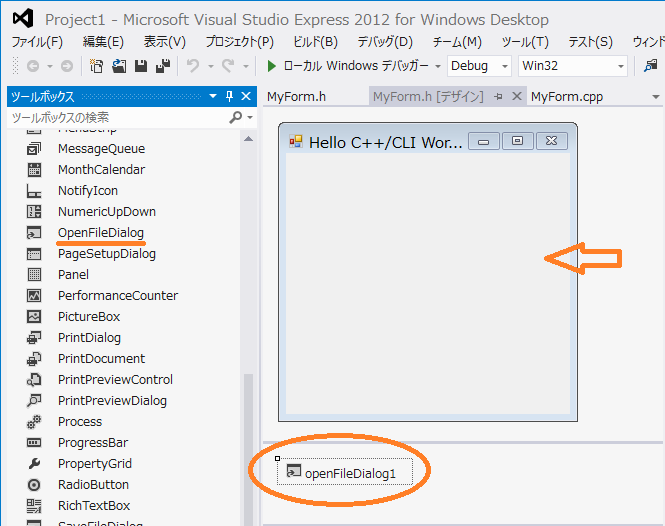
Task: Select the PrintPreviewControl icon in Toolbox
Action: (34, 380)
